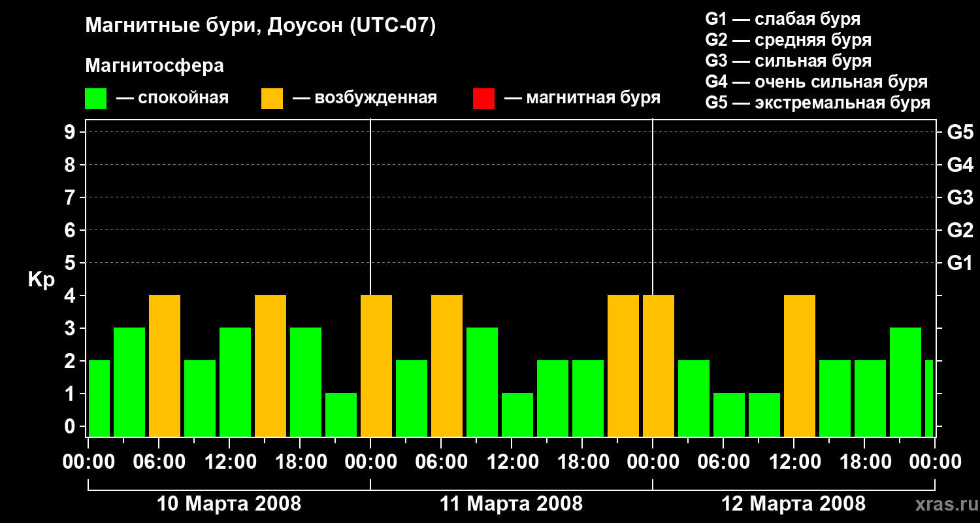Viewport: 980px width, 523px height.
Task: Click the right-axis 'G5' label
Action: [960, 132]
